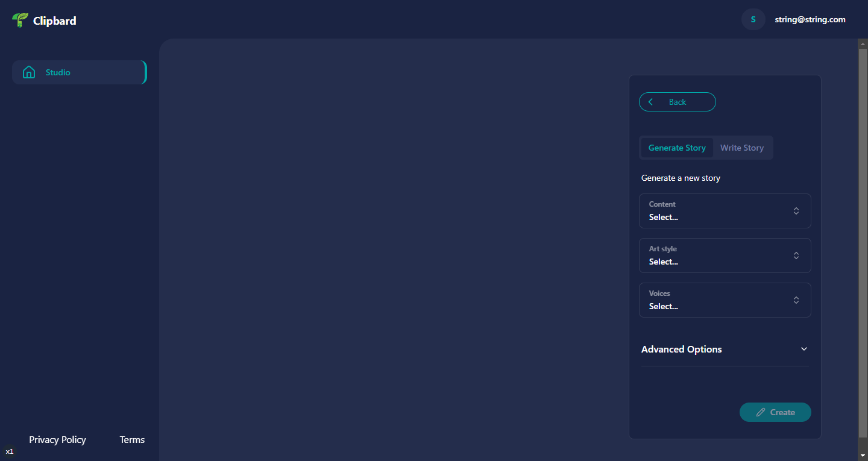
Task: Click the Clipbard leaf logo icon
Action: (20, 19)
